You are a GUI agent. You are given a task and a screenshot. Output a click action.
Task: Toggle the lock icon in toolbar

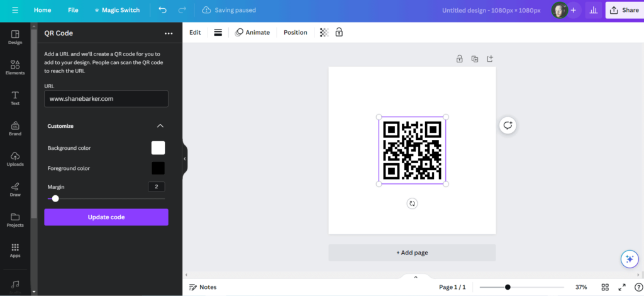(339, 32)
